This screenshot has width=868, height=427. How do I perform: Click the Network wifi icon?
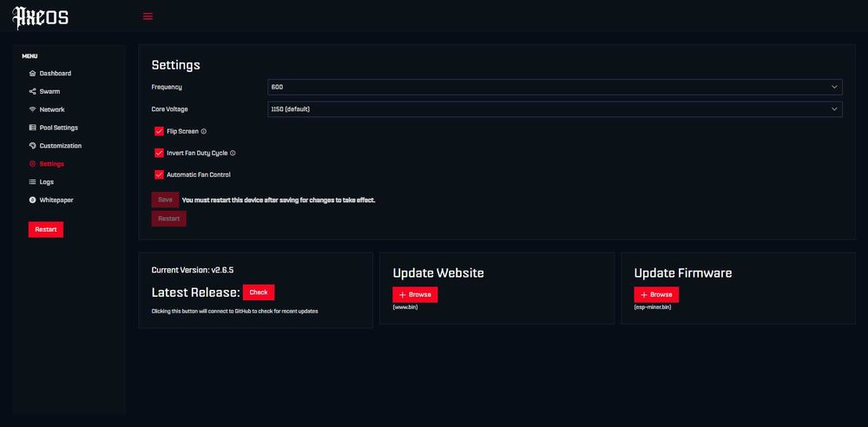pyautogui.click(x=32, y=109)
